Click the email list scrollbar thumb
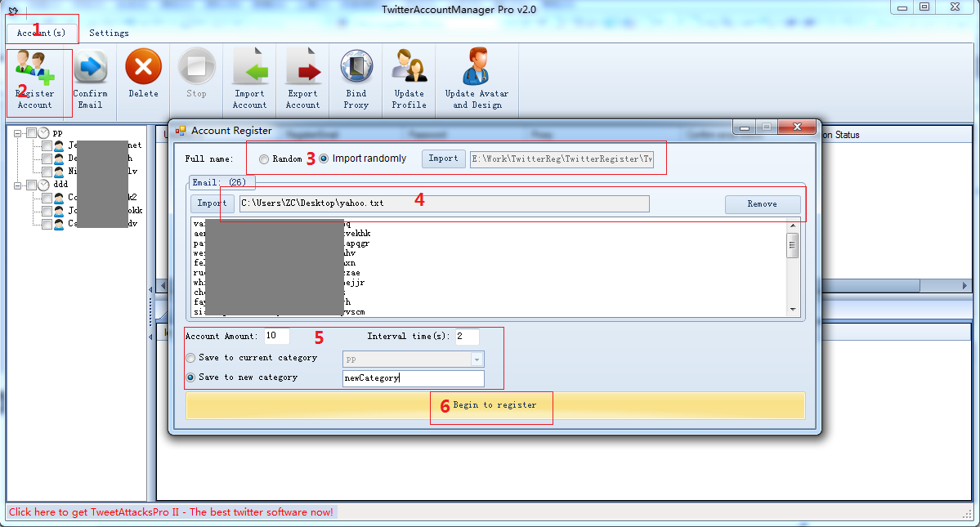Image resolution: width=980 pixels, height=527 pixels. tap(793, 245)
